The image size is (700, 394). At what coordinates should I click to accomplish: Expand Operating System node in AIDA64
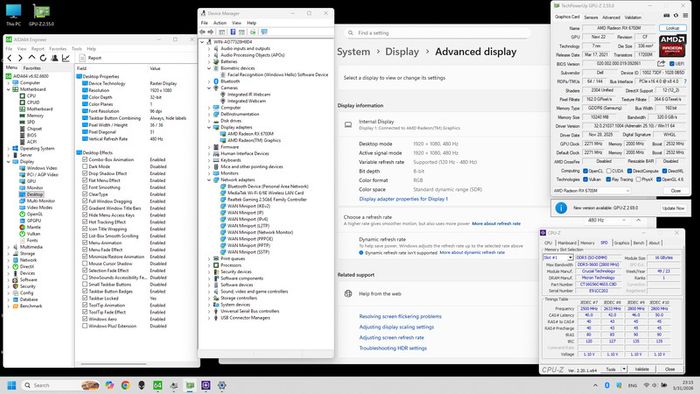[x=8, y=149]
